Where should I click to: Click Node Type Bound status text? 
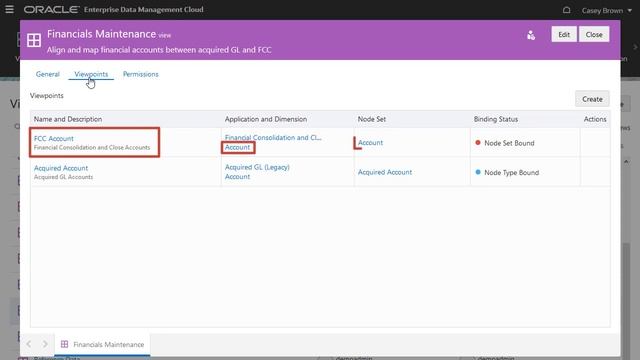pos(511,173)
